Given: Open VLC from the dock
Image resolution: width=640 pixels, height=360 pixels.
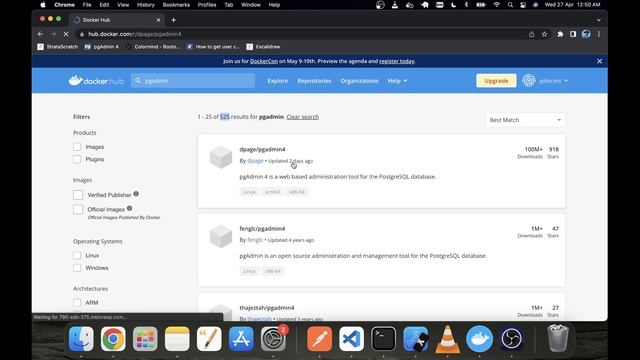Looking at the screenshot, I should coord(447,339).
